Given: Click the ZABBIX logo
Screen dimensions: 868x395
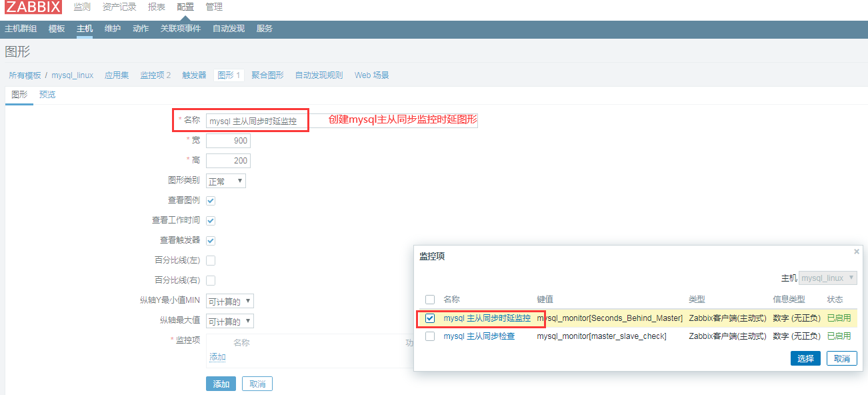Looking at the screenshot, I should [33, 7].
